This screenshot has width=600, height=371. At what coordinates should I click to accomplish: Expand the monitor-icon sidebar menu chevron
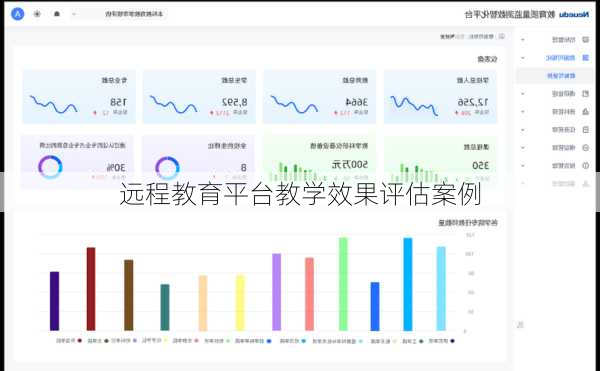tap(523, 39)
